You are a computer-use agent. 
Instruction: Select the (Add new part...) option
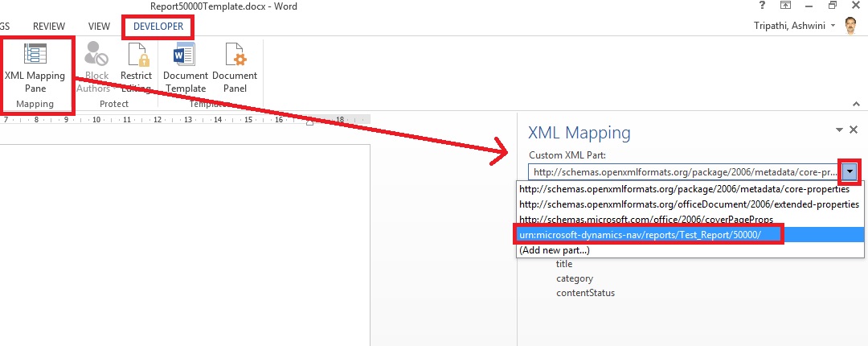click(554, 249)
